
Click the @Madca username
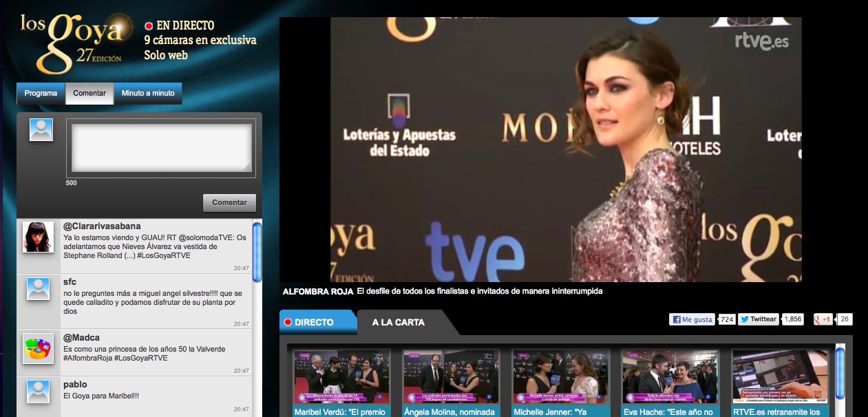81,338
